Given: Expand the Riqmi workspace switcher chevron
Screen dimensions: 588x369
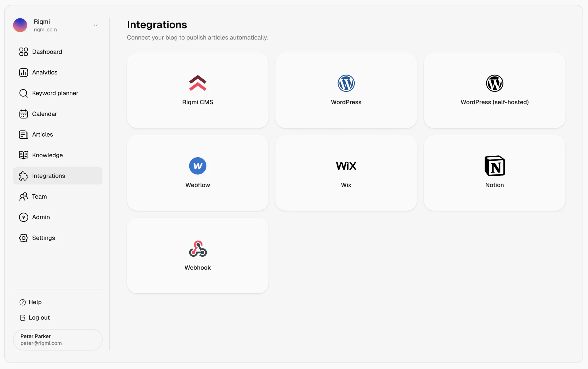Looking at the screenshot, I should 96,25.
